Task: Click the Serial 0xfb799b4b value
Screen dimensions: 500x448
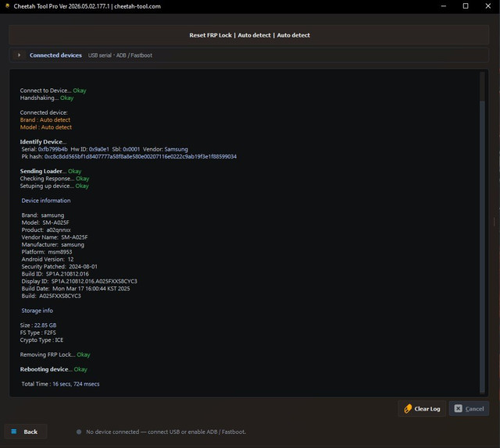Action: [x=52, y=149]
